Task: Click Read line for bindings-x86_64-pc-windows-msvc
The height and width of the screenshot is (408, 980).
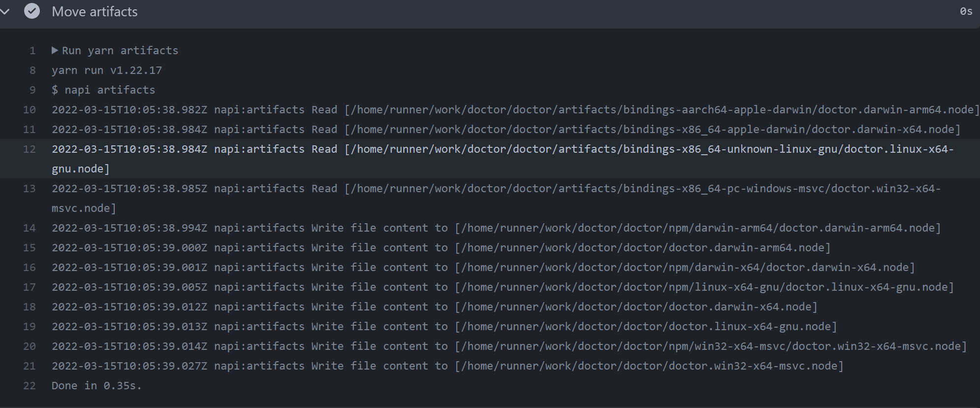Action: pos(496,198)
